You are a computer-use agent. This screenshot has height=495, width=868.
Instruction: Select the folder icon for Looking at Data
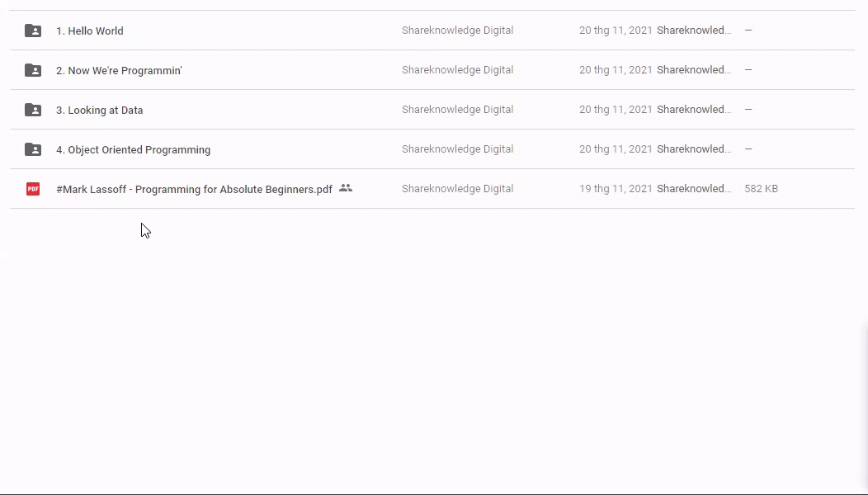[x=33, y=110]
